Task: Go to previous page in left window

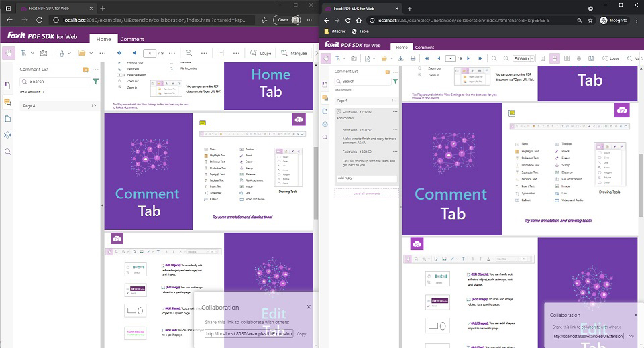Action: coord(134,53)
